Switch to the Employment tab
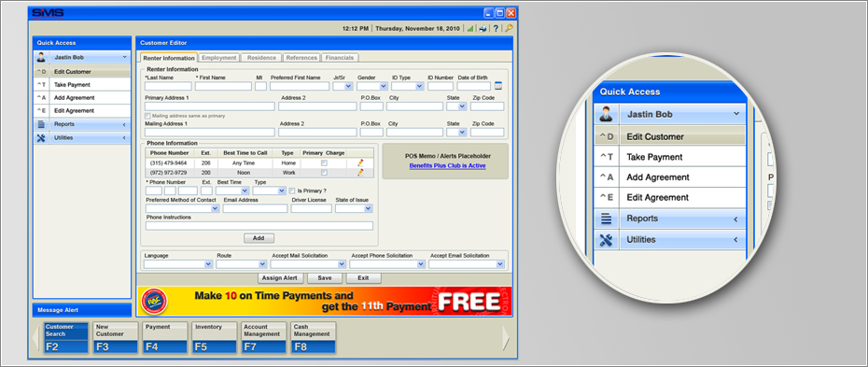868x367 pixels. (x=219, y=58)
